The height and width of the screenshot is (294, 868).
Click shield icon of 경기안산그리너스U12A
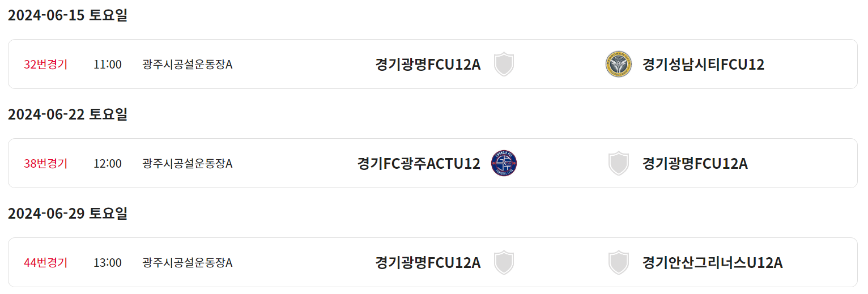[x=618, y=262]
